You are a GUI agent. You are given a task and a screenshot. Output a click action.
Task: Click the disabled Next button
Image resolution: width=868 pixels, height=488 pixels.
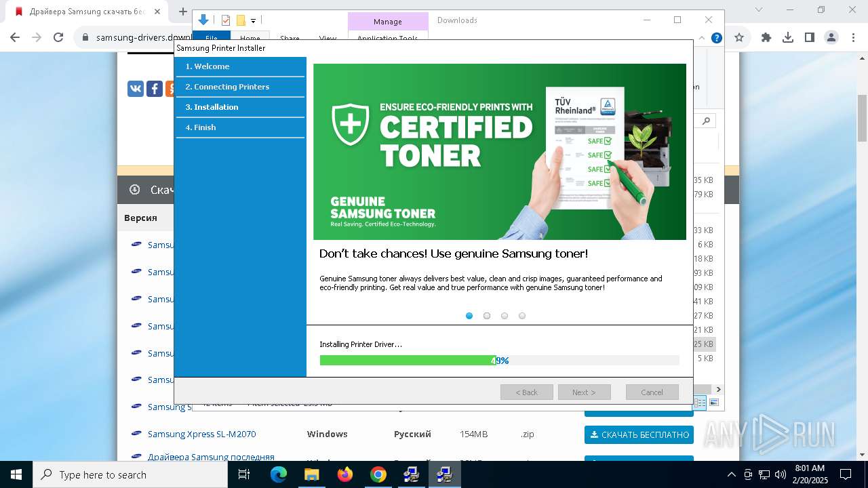pyautogui.click(x=584, y=392)
